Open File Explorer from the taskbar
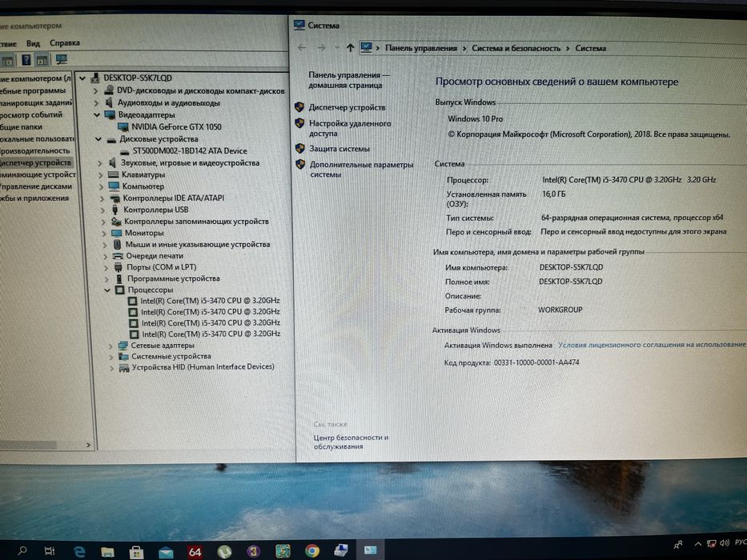This screenshot has width=747, height=560. pos(107,552)
